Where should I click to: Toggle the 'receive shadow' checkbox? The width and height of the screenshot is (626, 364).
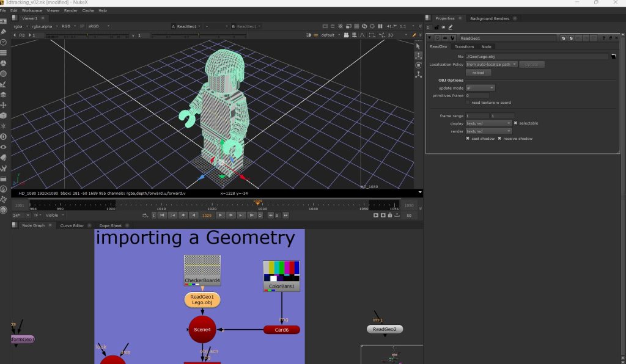tap(499, 139)
